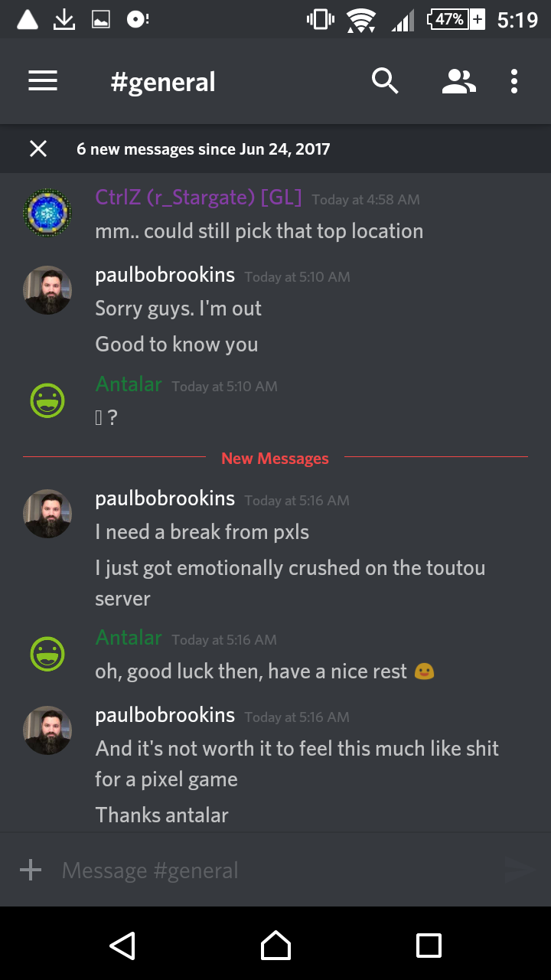
Task: Tap the Android back navigation button
Action: pos(122,946)
